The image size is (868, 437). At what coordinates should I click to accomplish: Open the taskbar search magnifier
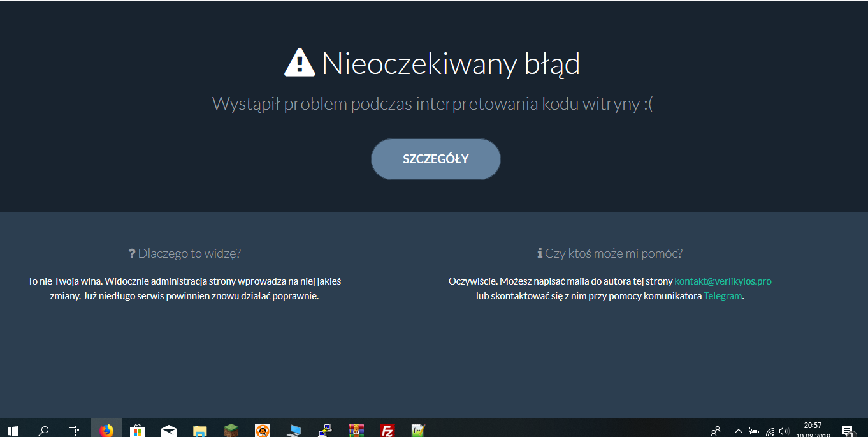(x=43, y=431)
